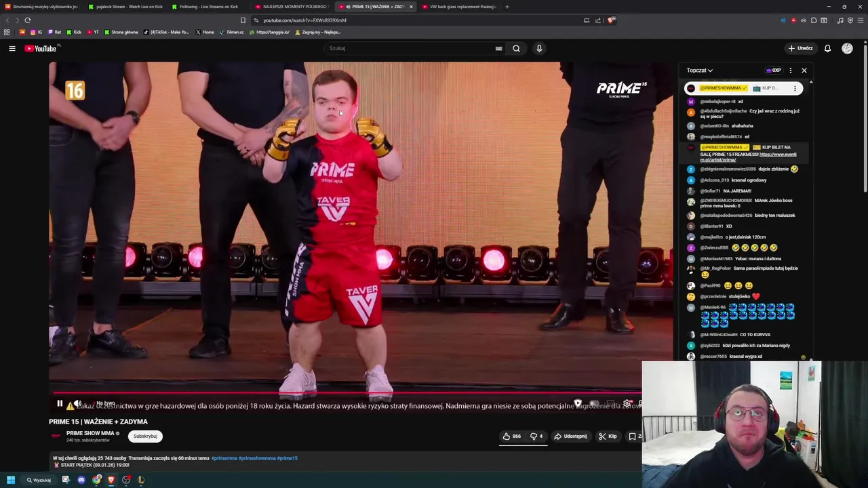
Task: Open the on-screen keyboard icon in search
Action: [x=498, y=48]
